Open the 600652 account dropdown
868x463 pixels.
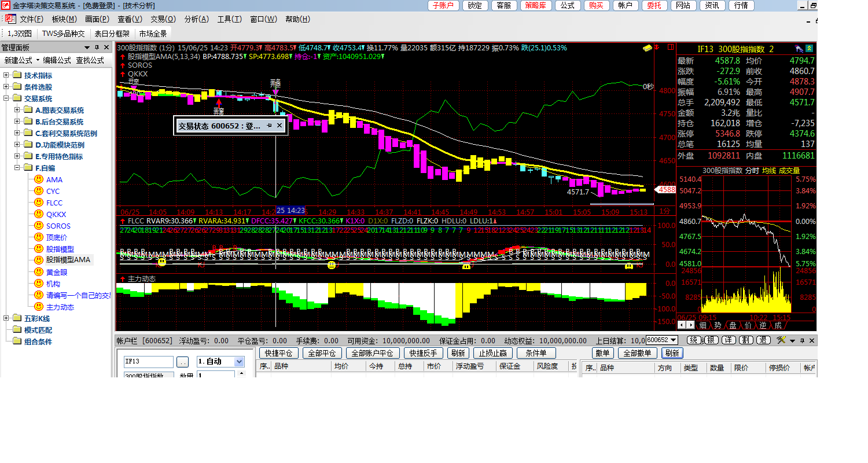click(672, 340)
